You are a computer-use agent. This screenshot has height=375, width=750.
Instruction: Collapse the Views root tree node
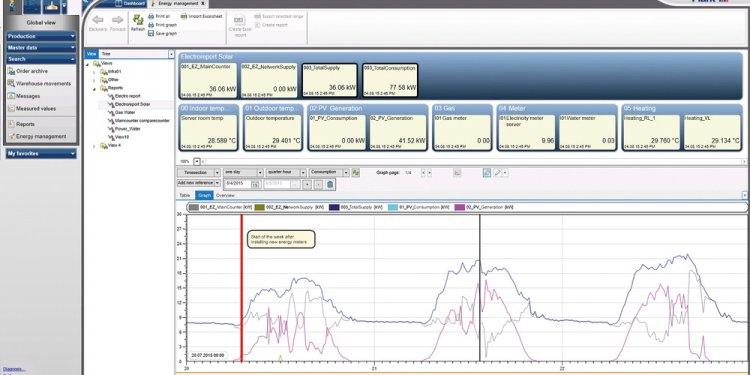(88, 64)
